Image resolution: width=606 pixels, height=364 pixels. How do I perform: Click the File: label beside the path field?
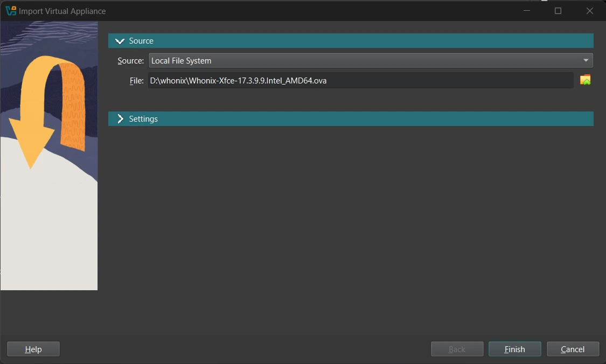pyautogui.click(x=136, y=81)
